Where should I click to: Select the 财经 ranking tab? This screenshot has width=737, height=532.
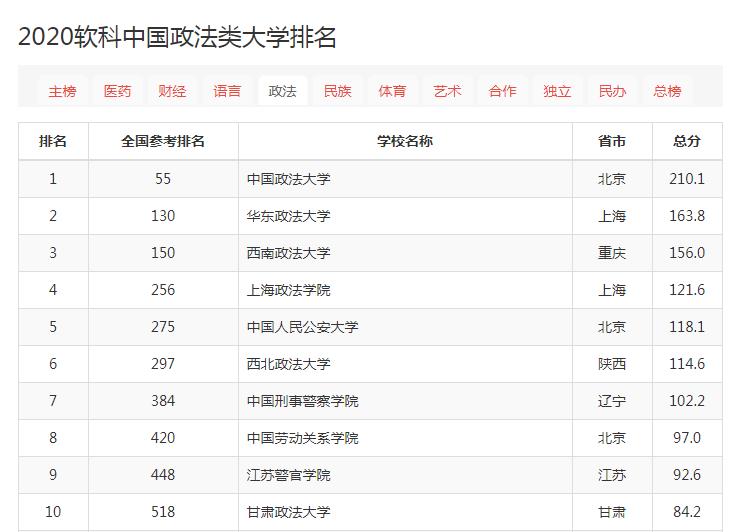[x=172, y=91]
